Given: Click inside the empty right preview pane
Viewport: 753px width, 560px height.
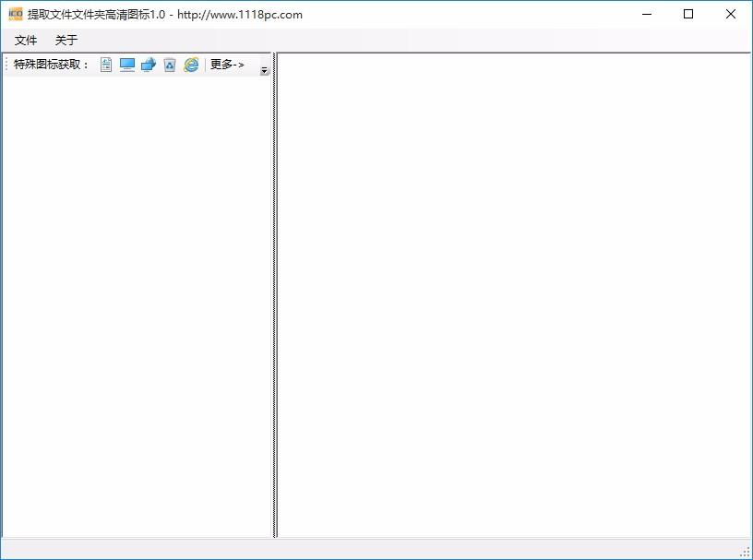Looking at the screenshot, I should tap(514, 295).
